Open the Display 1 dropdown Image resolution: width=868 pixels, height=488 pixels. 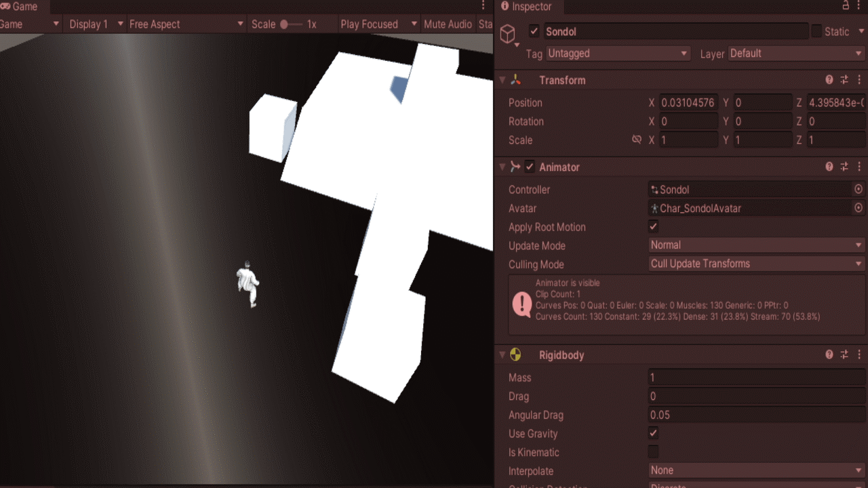(96, 24)
